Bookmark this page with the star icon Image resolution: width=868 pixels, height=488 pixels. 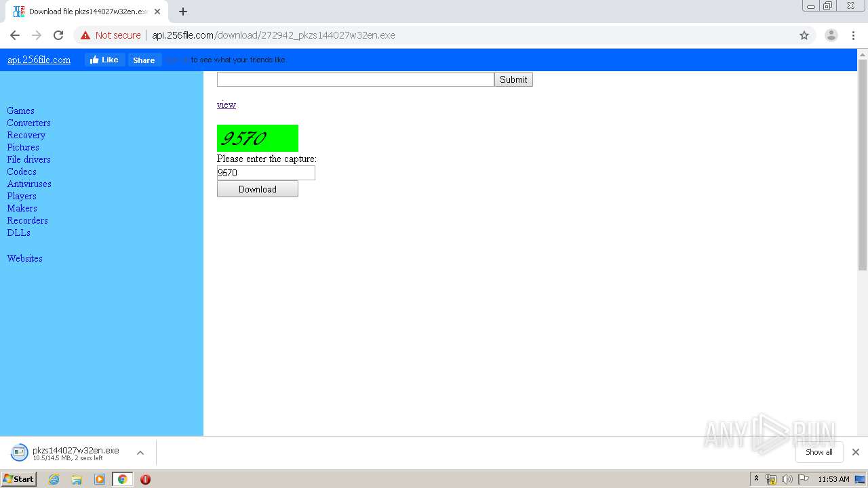click(804, 35)
